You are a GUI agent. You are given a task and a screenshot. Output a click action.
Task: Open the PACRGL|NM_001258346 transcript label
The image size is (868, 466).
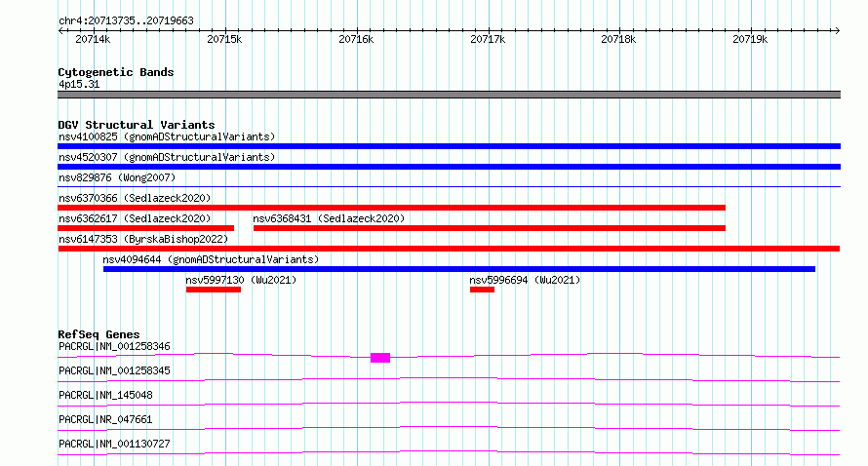114,346
